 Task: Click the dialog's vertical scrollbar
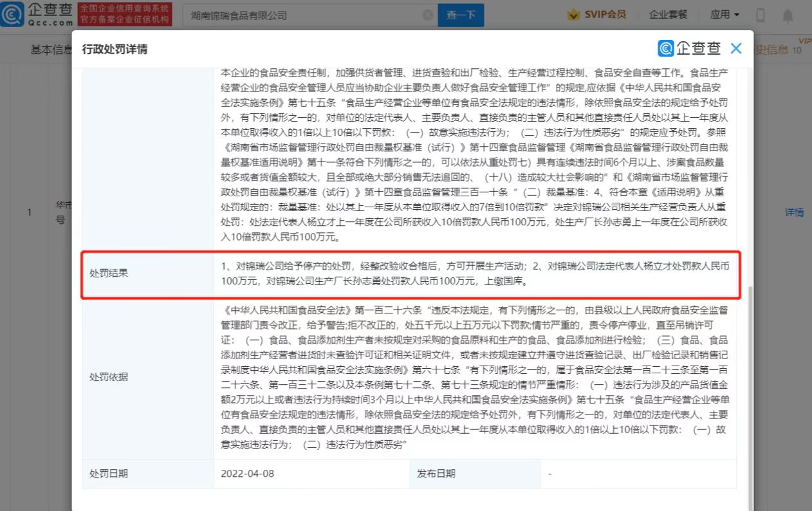(x=750, y=398)
